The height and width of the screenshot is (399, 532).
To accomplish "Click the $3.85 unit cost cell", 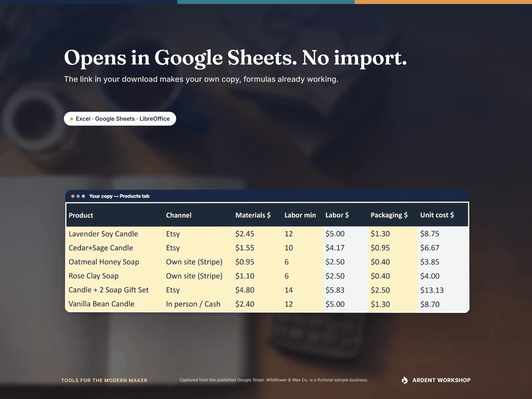I will (430, 262).
